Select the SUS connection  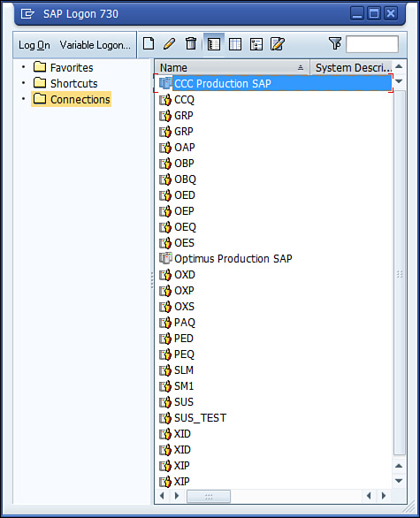(184, 401)
